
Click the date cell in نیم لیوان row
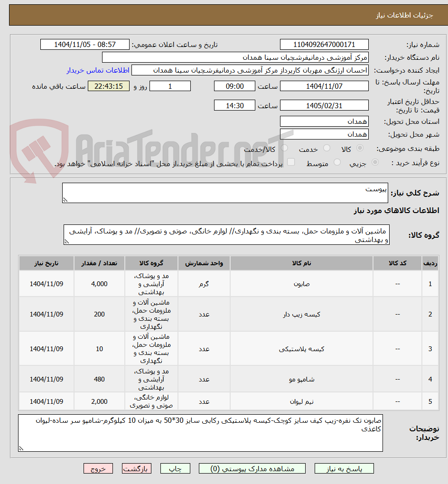point(47,401)
